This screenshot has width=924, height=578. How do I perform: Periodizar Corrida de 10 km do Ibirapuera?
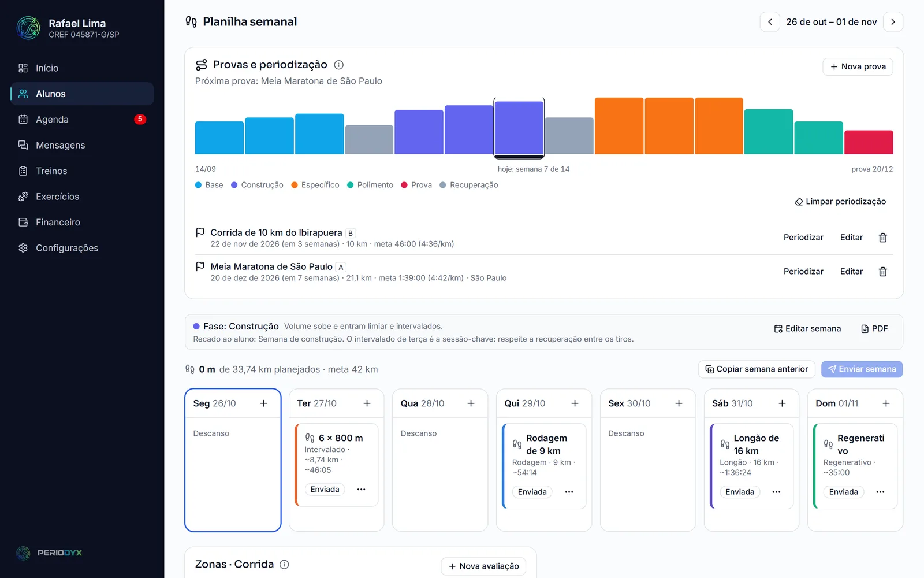(x=803, y=238)
